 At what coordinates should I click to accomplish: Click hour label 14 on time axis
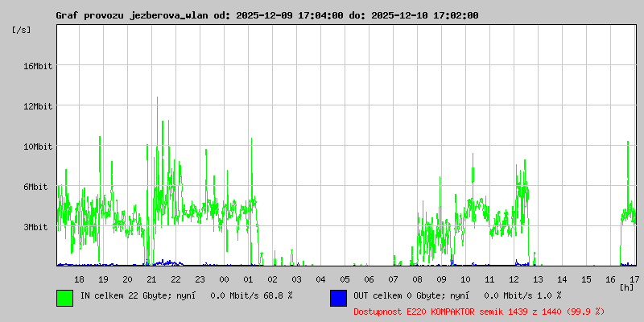point(562,279)
